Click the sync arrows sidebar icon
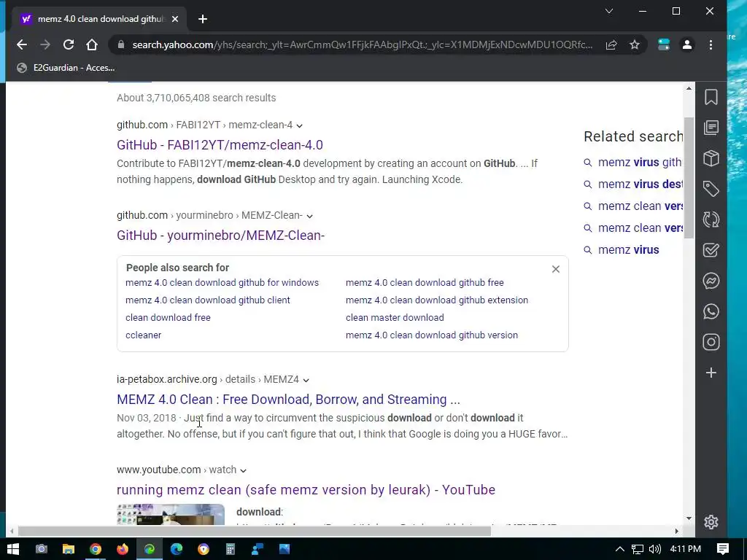Screen dimensions: 747x560 [x=711, y=219]
